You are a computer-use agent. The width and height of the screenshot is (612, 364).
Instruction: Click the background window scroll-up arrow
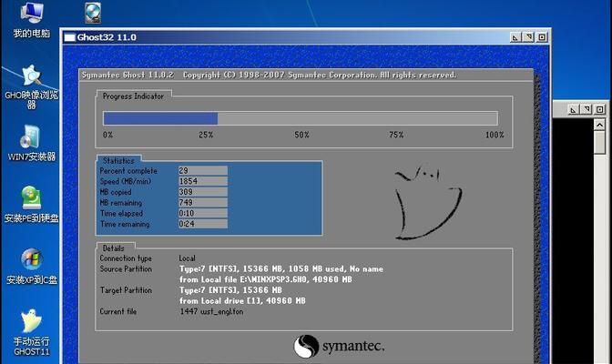[x=599, y=125]
